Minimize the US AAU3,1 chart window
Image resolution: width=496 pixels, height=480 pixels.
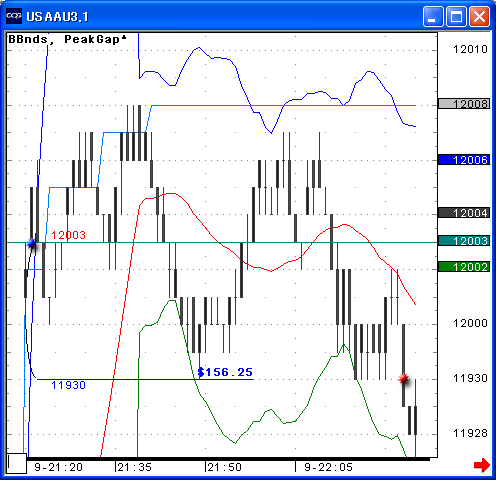tap(433, 16)
